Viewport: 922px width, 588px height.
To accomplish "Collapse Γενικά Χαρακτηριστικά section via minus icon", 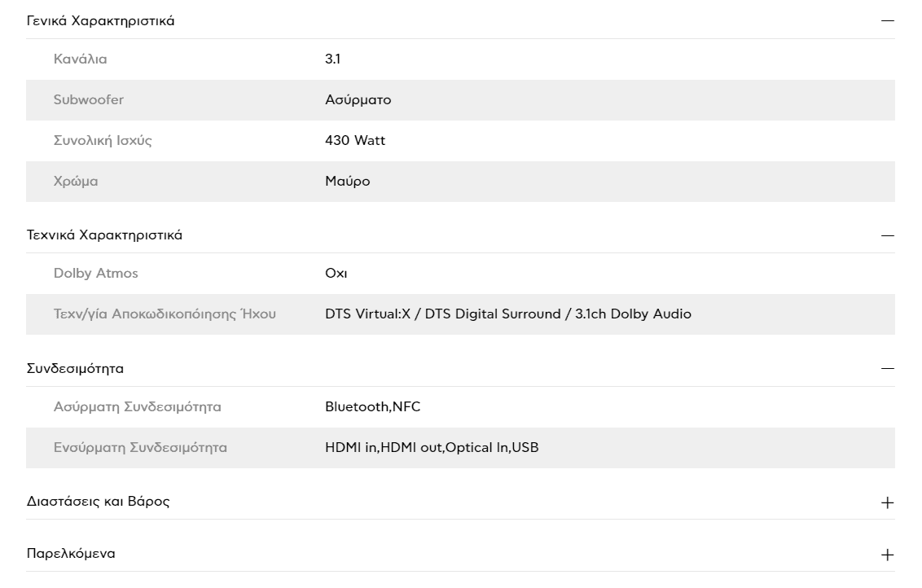I will click(x=887, y=20).
